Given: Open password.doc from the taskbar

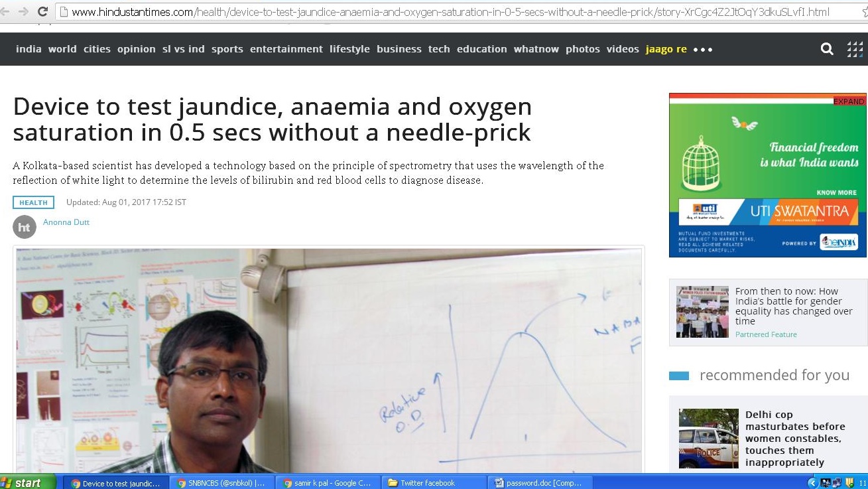Looking at the screenshot, I should point(540,483).
